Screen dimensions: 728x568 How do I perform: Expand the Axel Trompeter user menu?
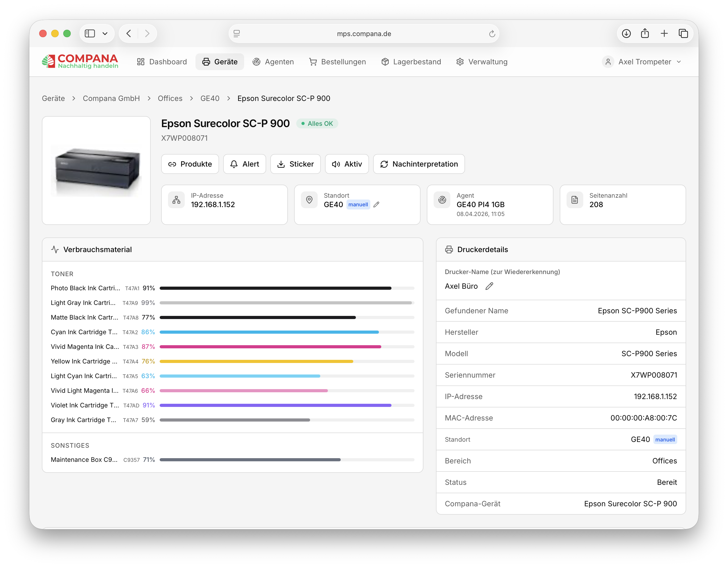pos(642,62)
